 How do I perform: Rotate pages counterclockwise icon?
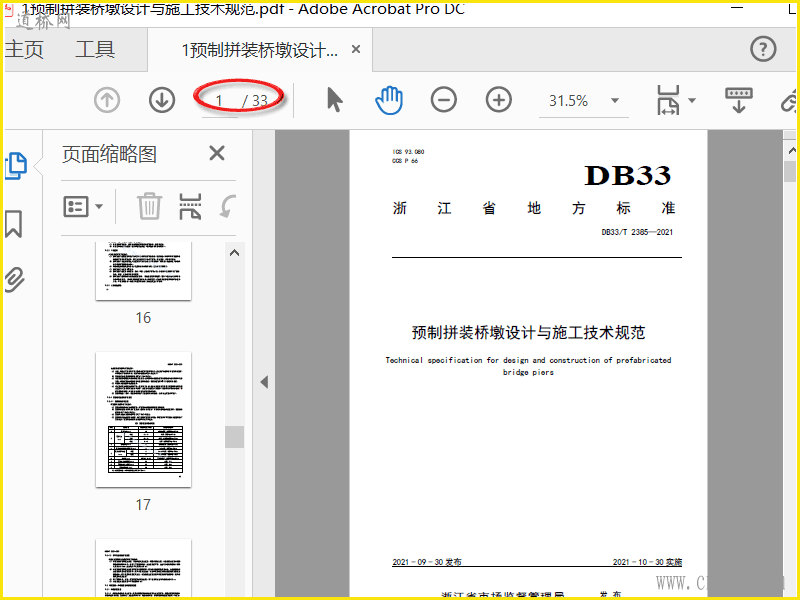pyautogui.click(x=228, y=206)
